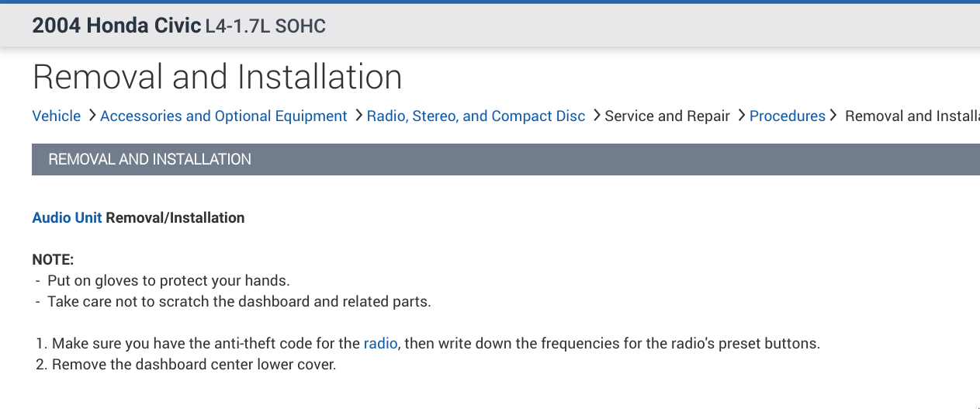Click the 'Put on gloves' note line
The image size is (980, 409).
pyautogui.click(x=168, y=281)
